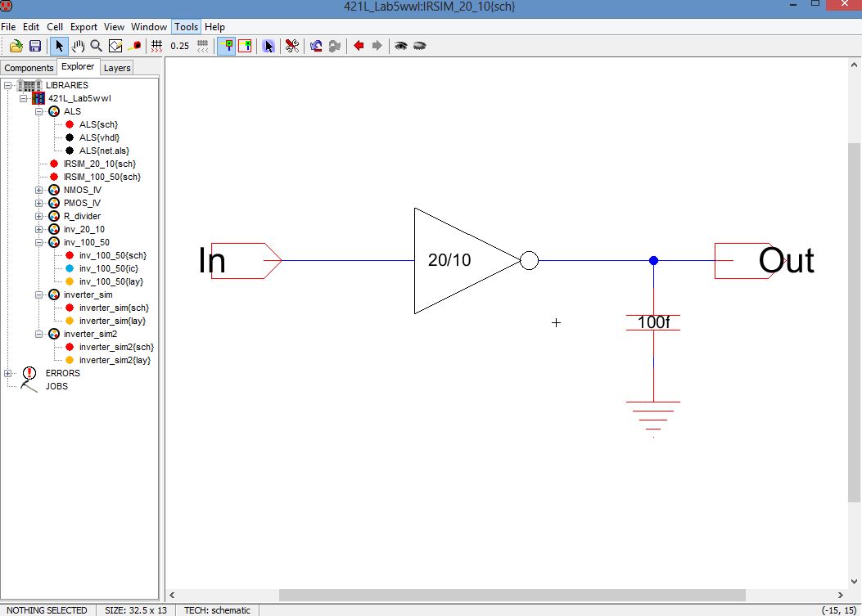Click the Save Library disk icon
Screen dimensions: 862x616
35,46
